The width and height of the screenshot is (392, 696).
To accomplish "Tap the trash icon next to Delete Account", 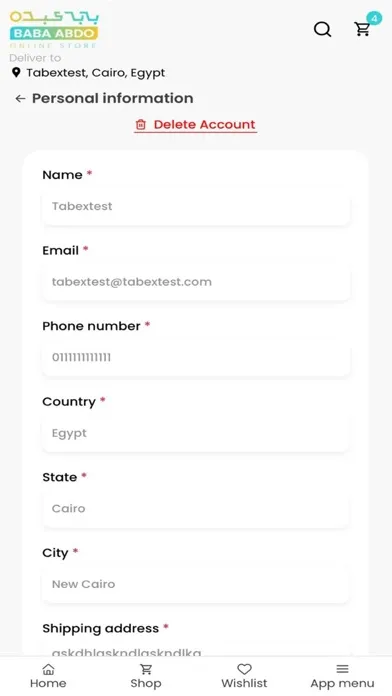I will [x=141, y=125].
